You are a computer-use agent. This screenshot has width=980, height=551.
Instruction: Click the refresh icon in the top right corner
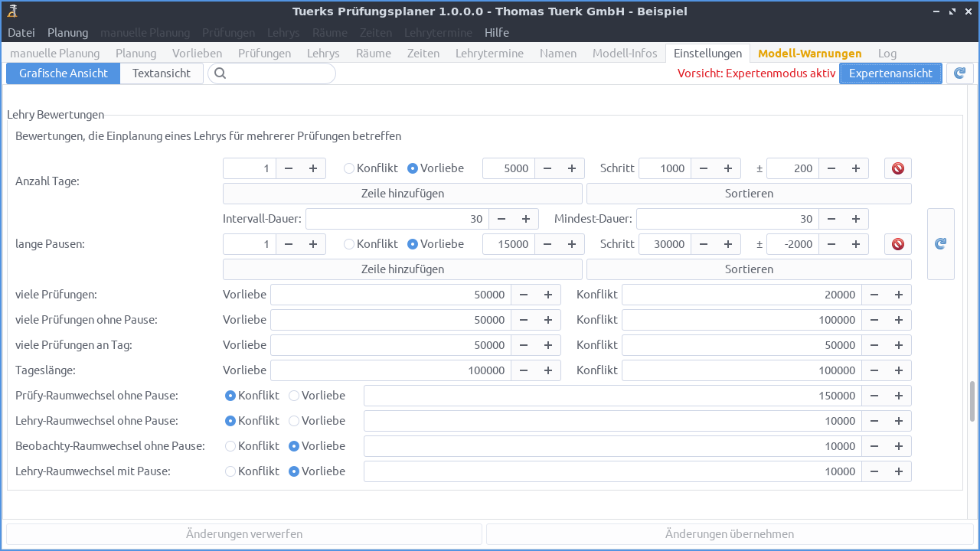[959, 73]
